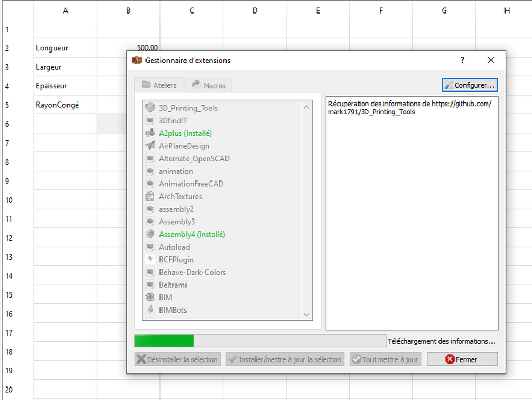
Task: Close the Gestionnaire d'extensions window
Action: pos(490,60)
